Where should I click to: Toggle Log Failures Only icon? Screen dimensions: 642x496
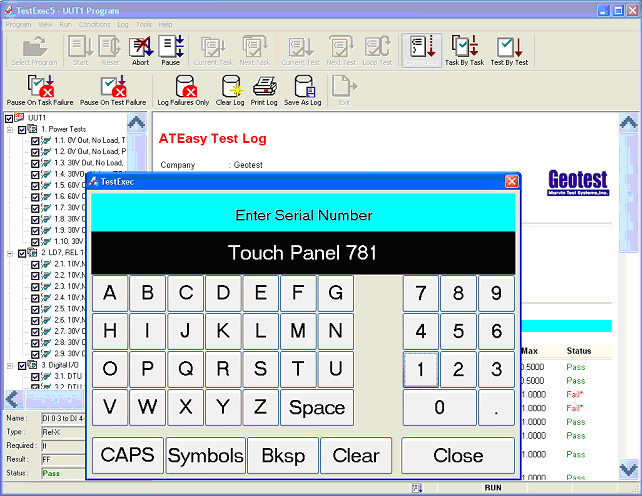(183, 90)
